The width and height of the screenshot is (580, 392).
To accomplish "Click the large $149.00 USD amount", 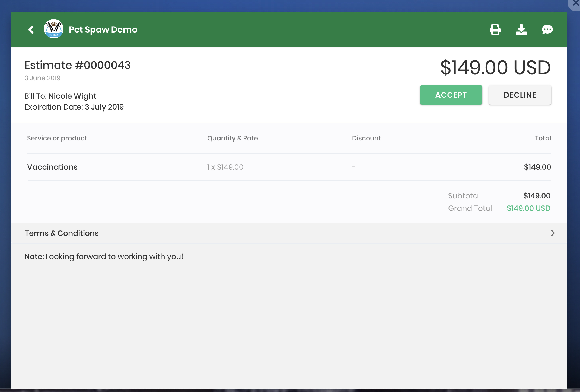I will coord(495,68).
